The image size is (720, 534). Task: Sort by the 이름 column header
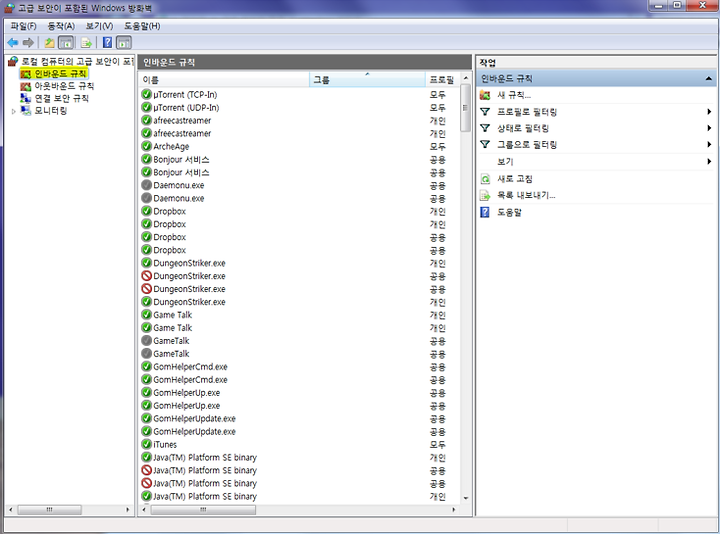[224, 80]
